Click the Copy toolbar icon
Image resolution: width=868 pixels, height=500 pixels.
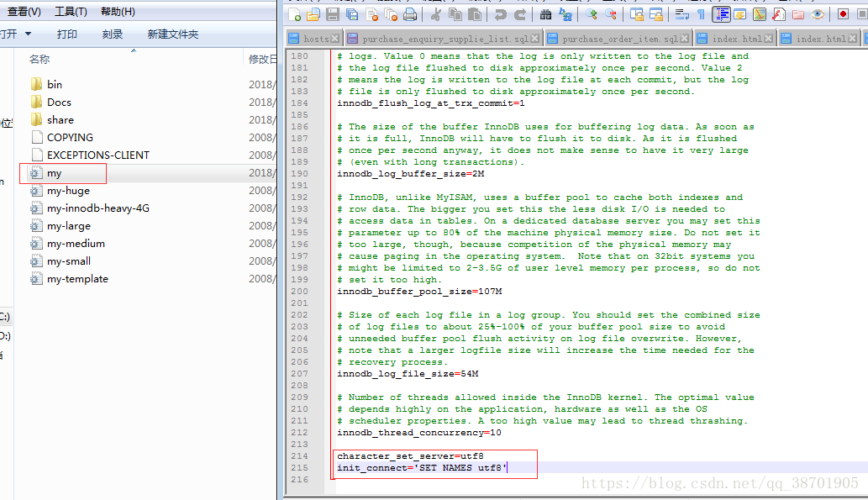point(455,14)
